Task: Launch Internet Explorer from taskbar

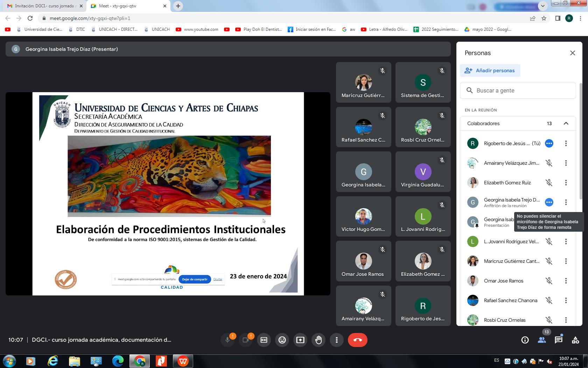Action: click(x=52, y=361)
